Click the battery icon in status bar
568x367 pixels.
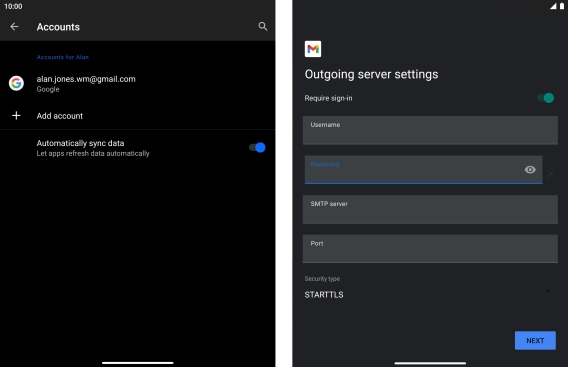click(x=562, y=6)
